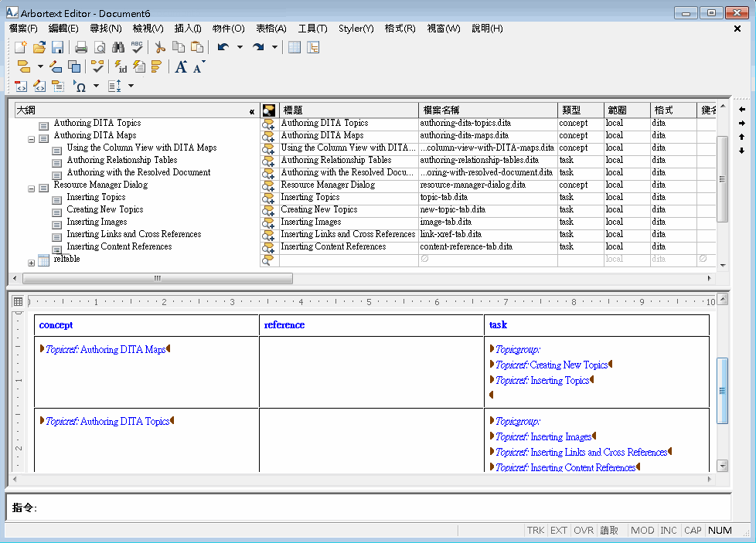Collapse the outline pane double chevron

click(x=252, y=112)
